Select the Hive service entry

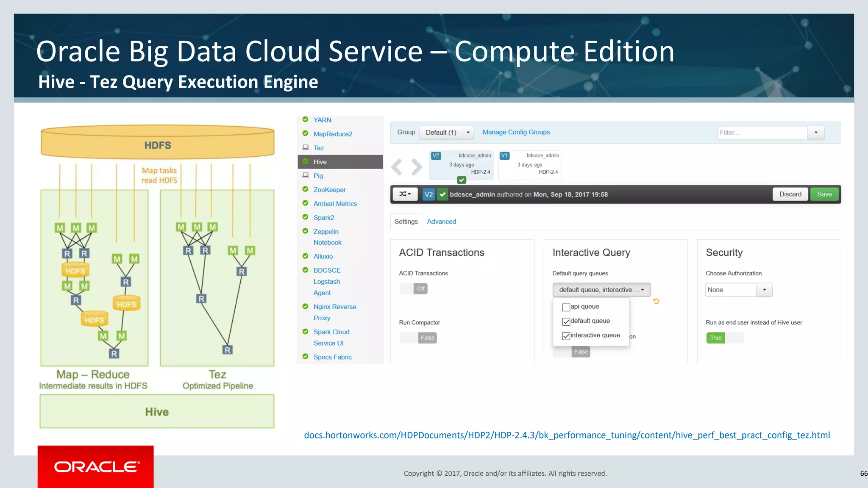tap(340, 162)
